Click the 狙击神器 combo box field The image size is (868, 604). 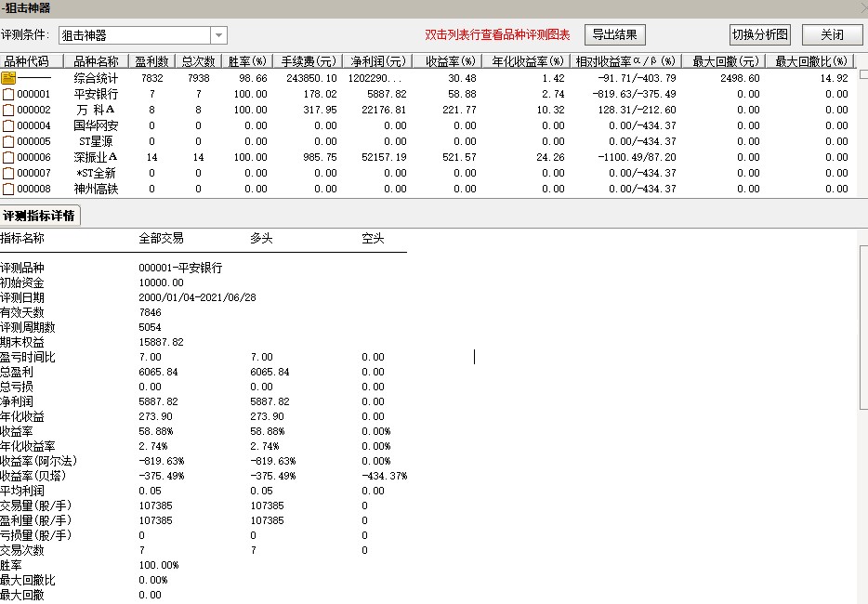point(134,35)
